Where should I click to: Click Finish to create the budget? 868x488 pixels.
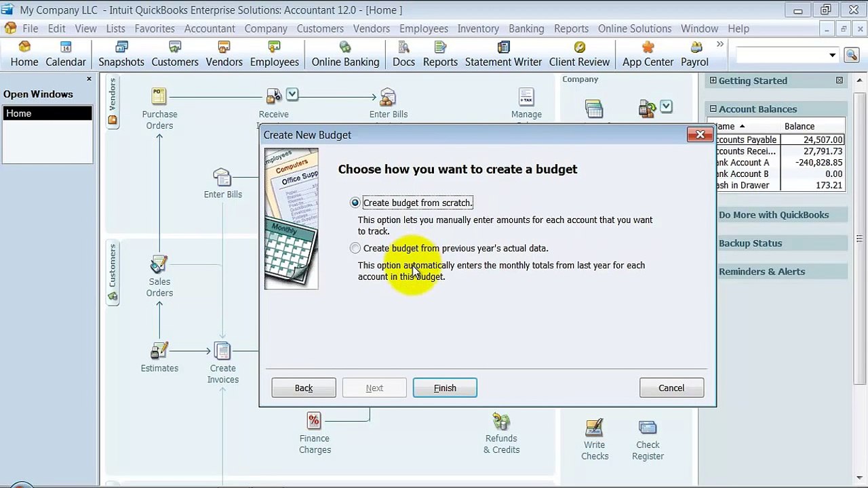445,388
